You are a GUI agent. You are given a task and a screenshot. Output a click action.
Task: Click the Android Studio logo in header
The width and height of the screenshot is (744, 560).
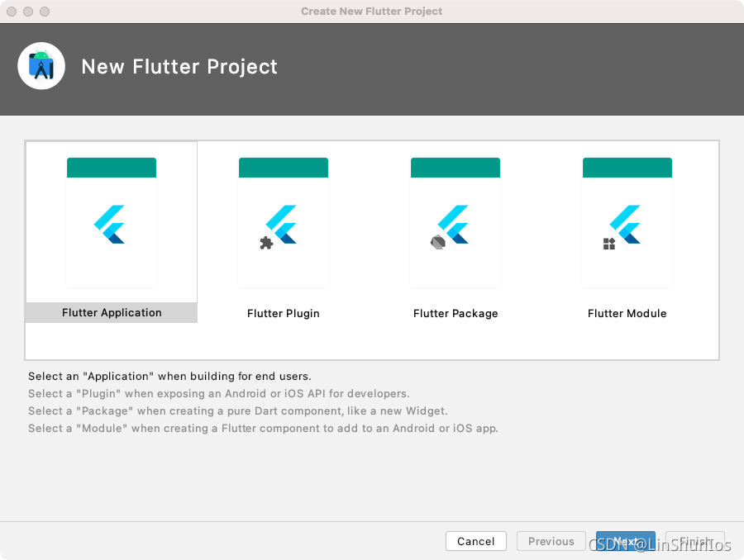coord(41,66)
